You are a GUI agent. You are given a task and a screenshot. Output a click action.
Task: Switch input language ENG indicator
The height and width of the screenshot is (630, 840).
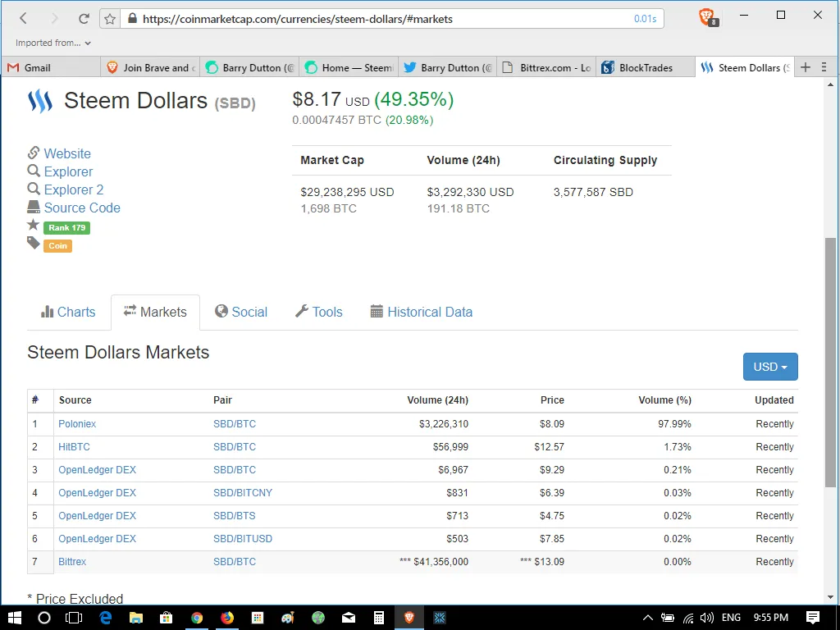[731, 618]
